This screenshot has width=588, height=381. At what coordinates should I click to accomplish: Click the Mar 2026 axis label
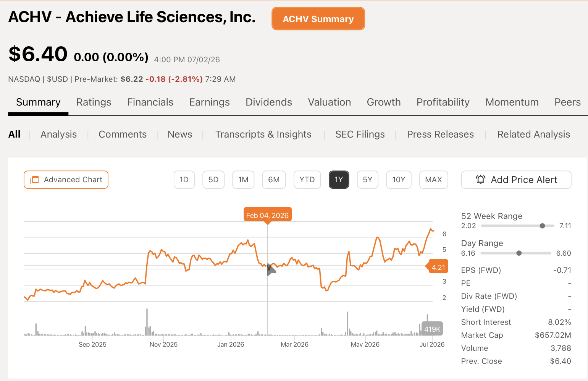coord(294,344)
